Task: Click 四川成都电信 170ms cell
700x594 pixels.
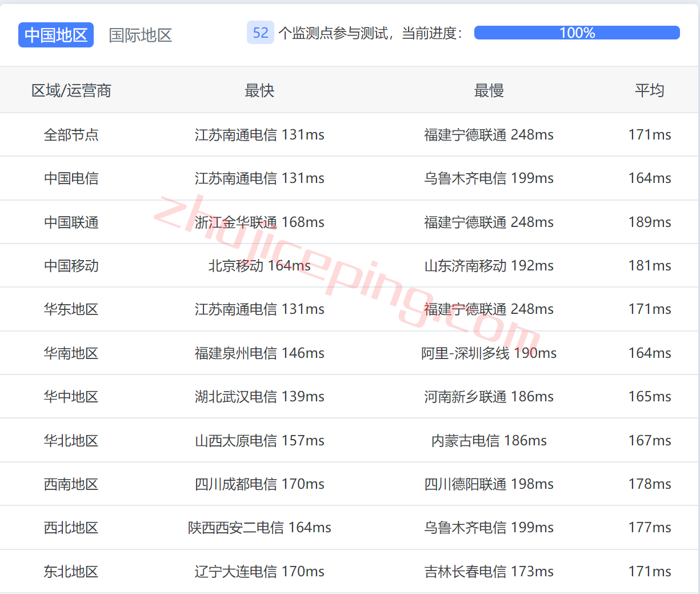Action: pos(259,484)
